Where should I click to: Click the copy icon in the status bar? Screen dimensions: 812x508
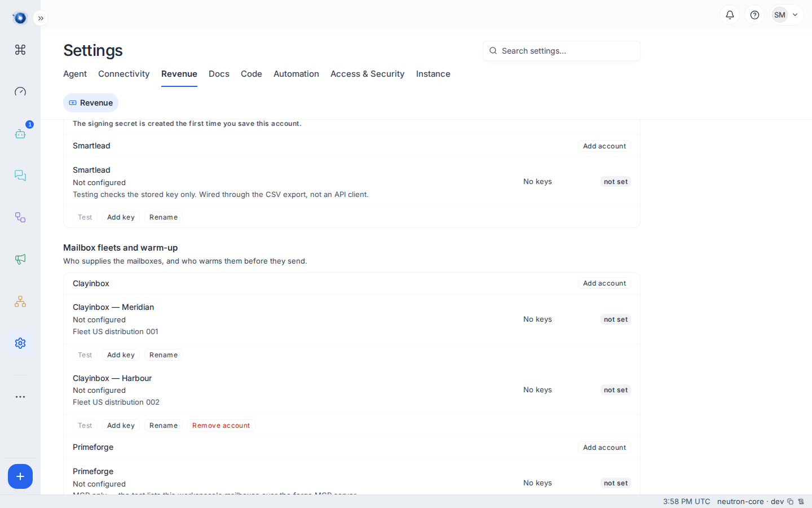coord(791,502)
